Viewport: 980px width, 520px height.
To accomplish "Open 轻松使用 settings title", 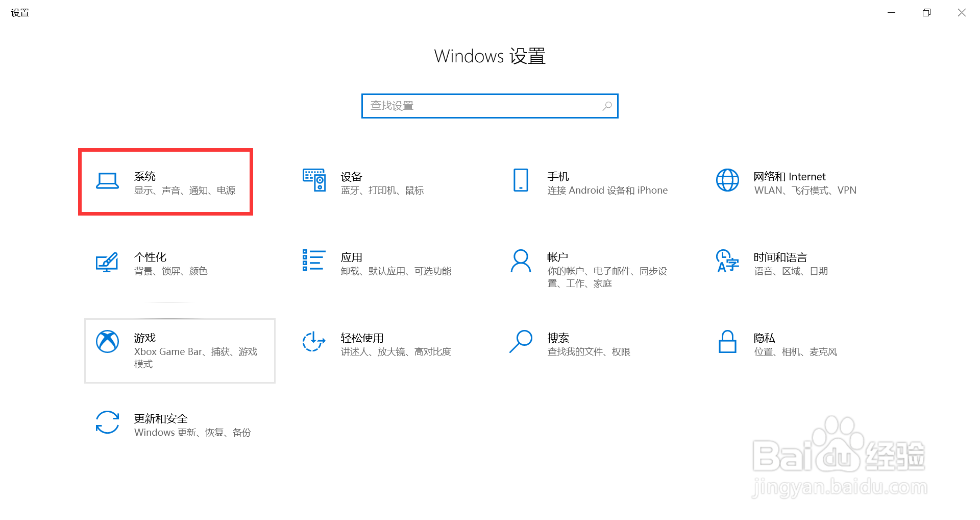I will [x=362, y=338].
